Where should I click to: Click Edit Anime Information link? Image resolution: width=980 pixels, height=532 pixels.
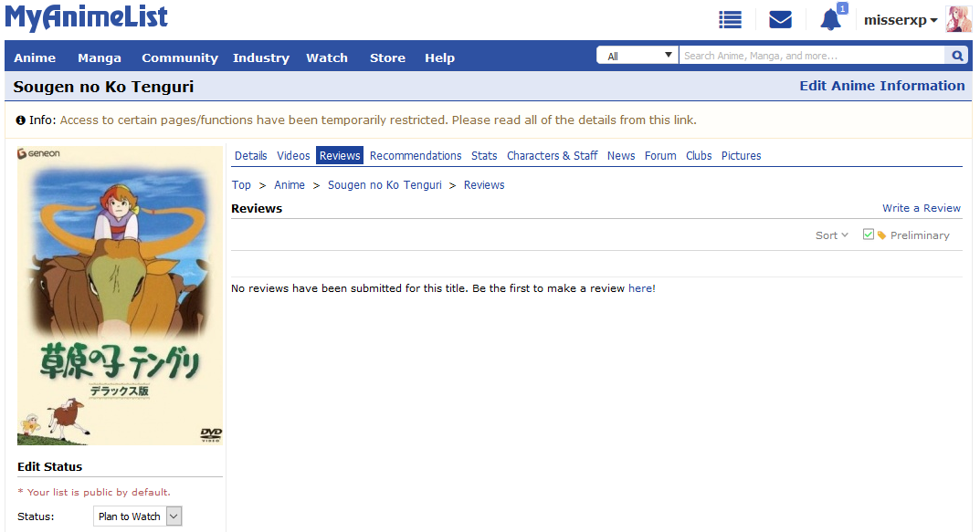pyautogui.click(x=881, y=86)
